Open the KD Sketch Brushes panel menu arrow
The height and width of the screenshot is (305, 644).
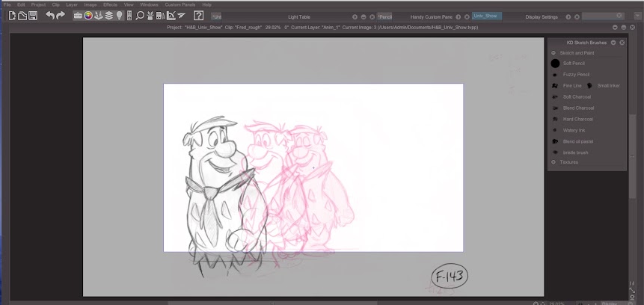[x=613, y=43]
